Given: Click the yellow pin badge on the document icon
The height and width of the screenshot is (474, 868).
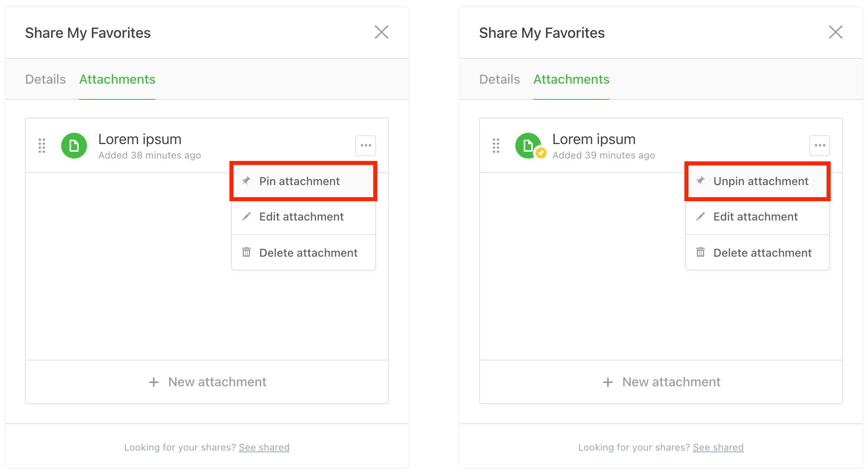Looking at the screenshot, I should (541, 153).
